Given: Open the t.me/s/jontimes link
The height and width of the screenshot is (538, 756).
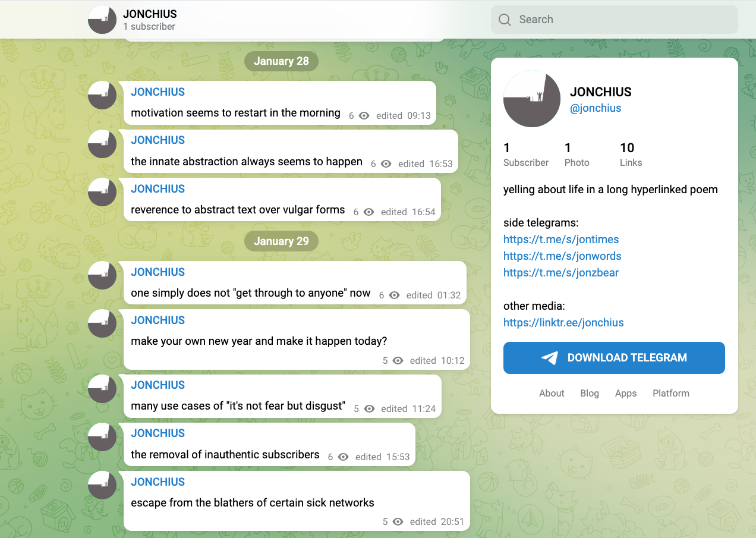Looking at the screenshot, I should [561, 240].
